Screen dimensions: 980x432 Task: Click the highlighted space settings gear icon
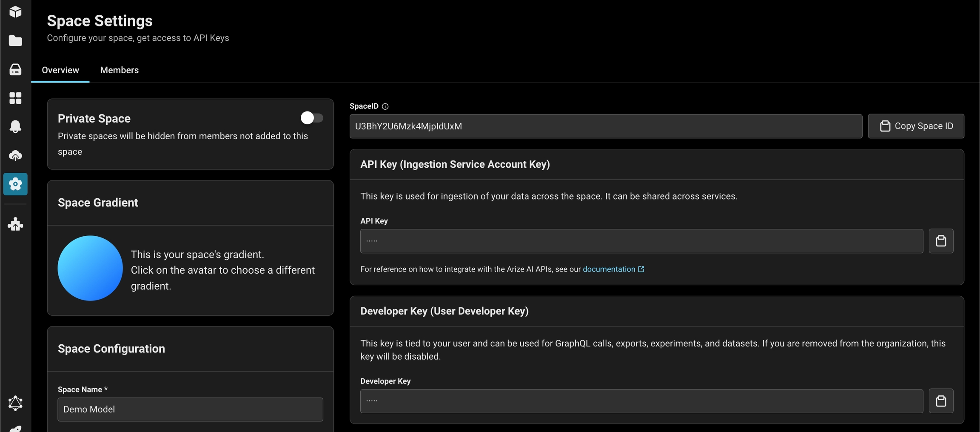[15, 184]
